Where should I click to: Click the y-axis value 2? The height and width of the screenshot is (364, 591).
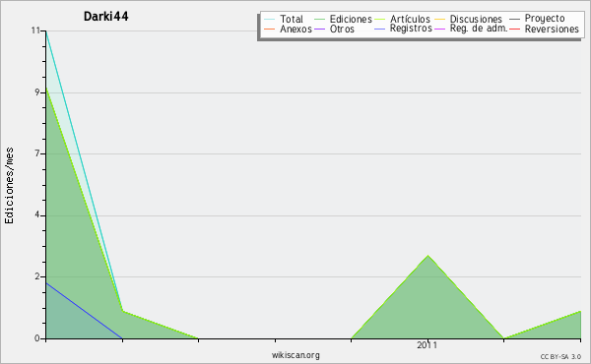click(x=37, y=276)
